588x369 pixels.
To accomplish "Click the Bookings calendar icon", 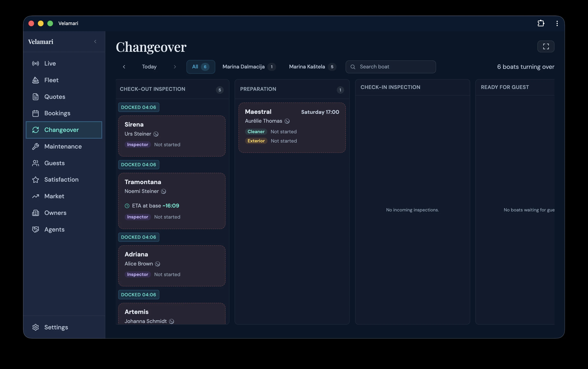I will pos(36,113).
